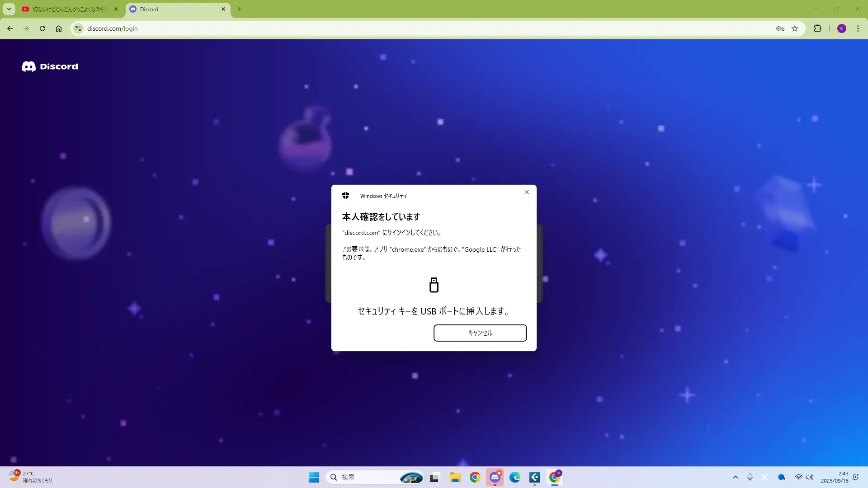868x488 pixels.
Task: Show hidden system tray icons
Action: (x=736, y=477)
